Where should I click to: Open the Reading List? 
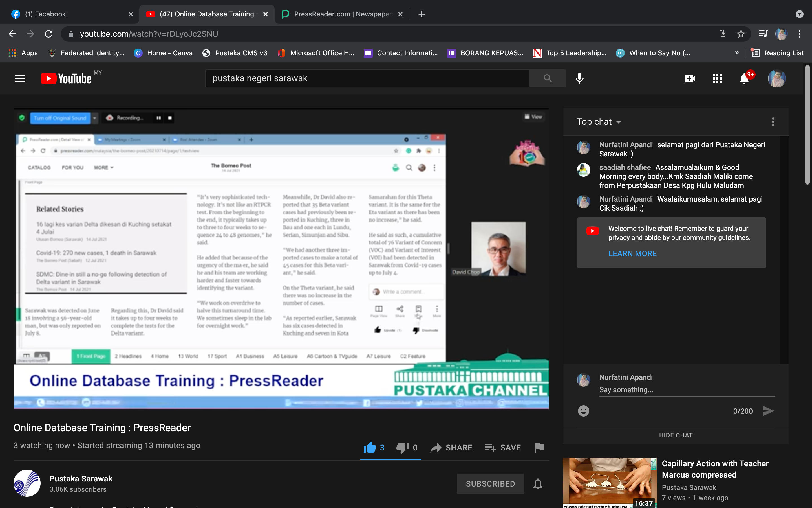click(x=777, y=53)
